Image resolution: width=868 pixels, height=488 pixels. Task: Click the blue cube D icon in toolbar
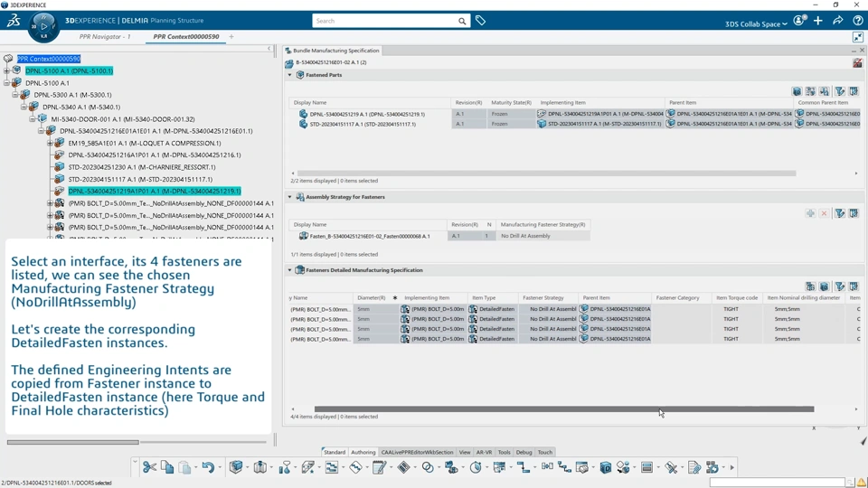[x=605, y=467]
